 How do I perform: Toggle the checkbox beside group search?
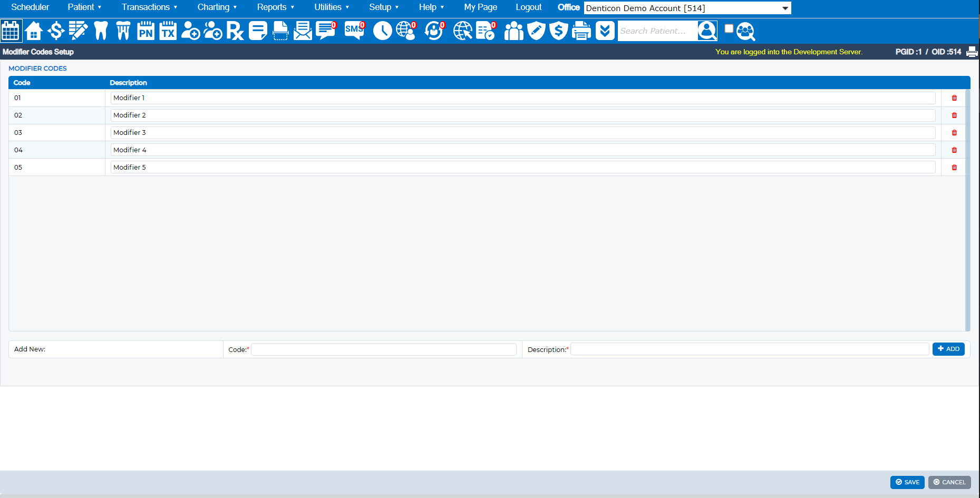(729, 28)
